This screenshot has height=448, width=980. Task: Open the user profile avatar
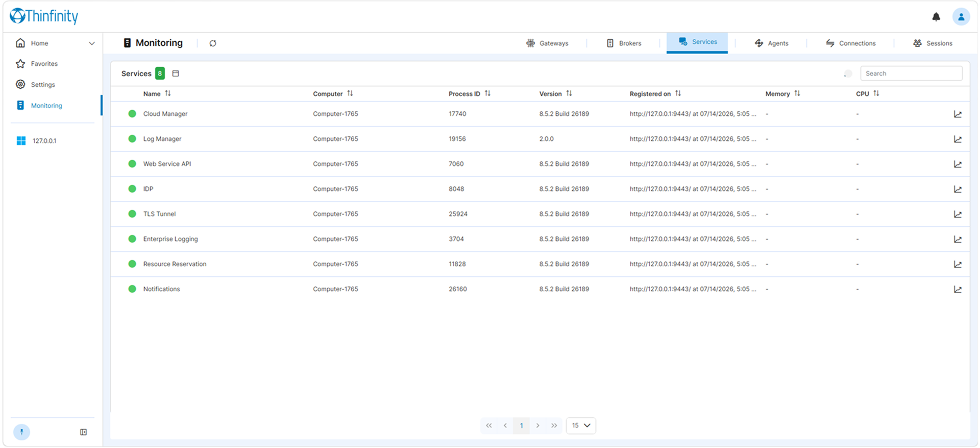961,17
